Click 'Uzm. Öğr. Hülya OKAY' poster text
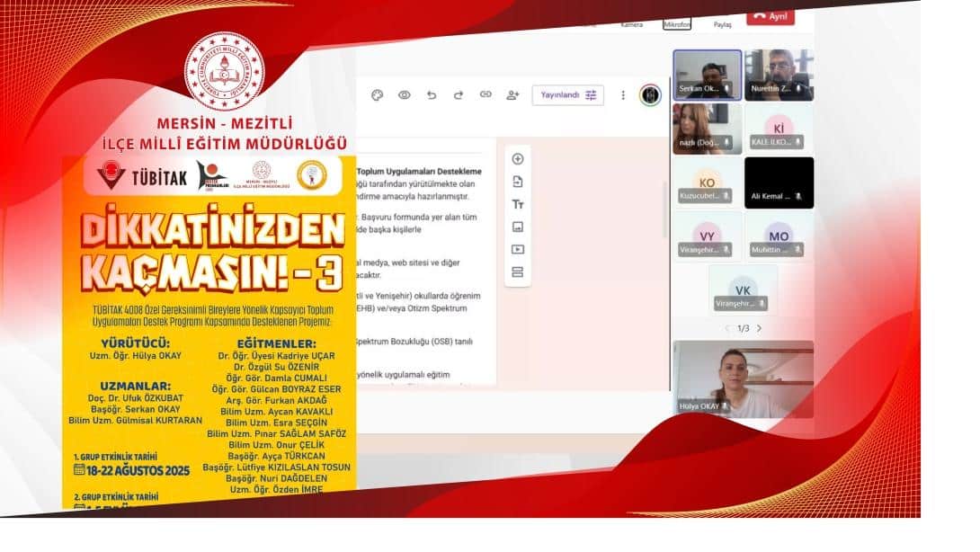Image resolution: width=980 pixels, height=552 pixels. [136, 356]
